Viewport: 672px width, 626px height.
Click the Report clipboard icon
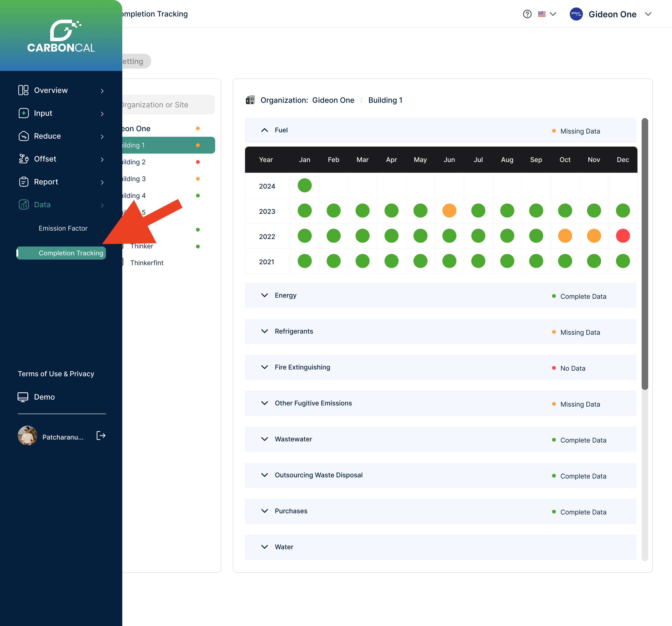click(x=23, y=182)
